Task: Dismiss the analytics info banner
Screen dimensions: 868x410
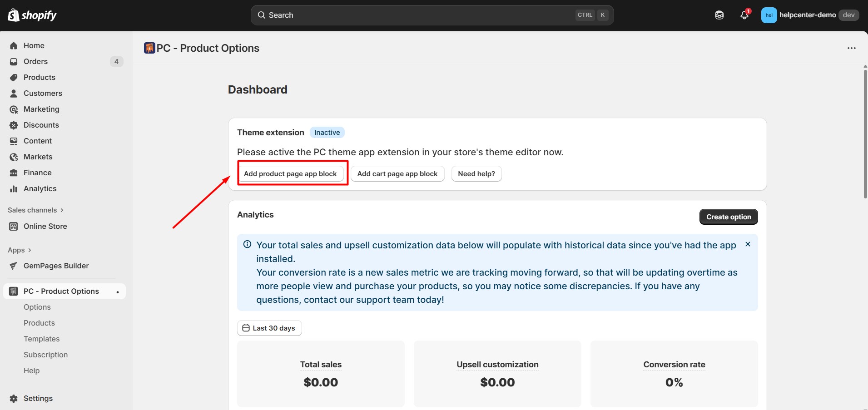Action: click(x=748, y=244)
